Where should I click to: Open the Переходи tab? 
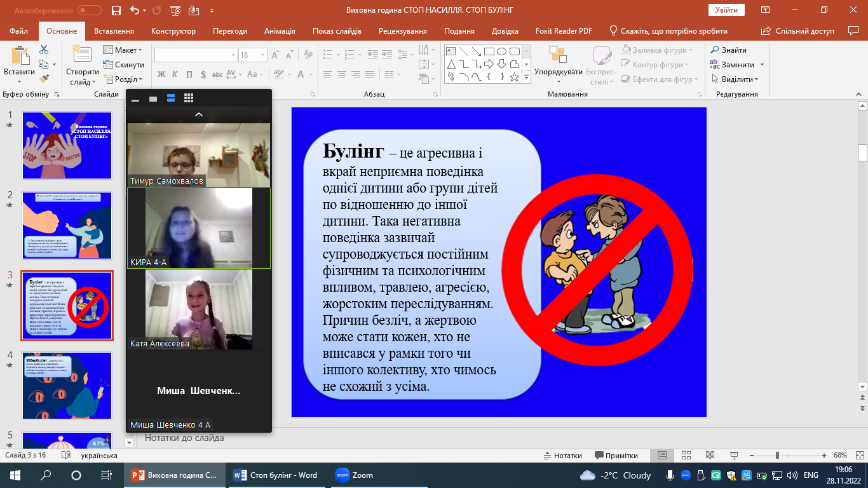(230, 31)
